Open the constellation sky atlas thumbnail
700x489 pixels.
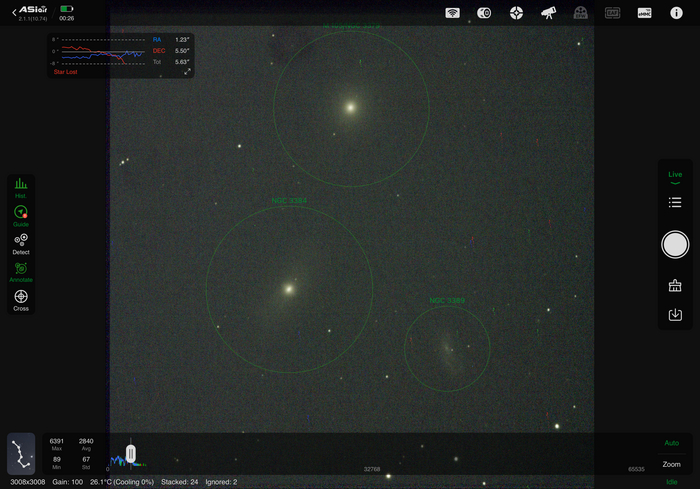[x=21, y=453]
